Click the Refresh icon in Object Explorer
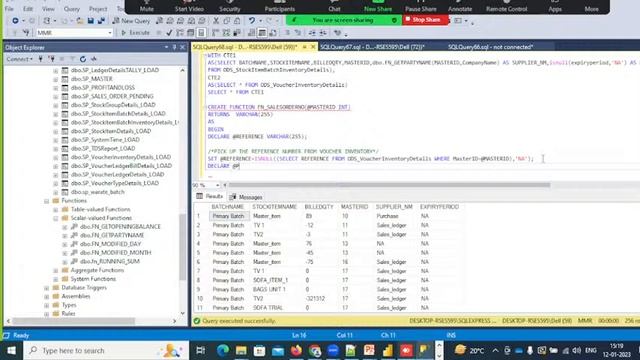The width and height of the screenshot is (640, 360). pos(83,59)
